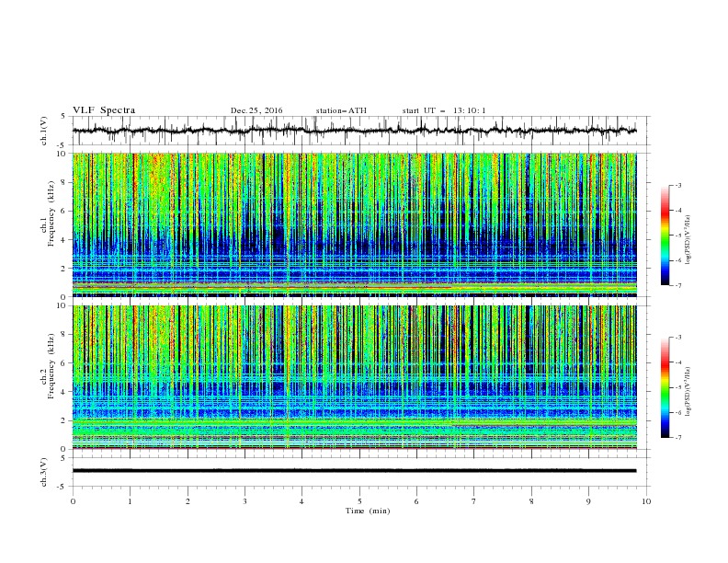This screenshot has width=728, height=563.
Task: Click the date 'Dec. 25, 2016'
Action: click(256, 110)
